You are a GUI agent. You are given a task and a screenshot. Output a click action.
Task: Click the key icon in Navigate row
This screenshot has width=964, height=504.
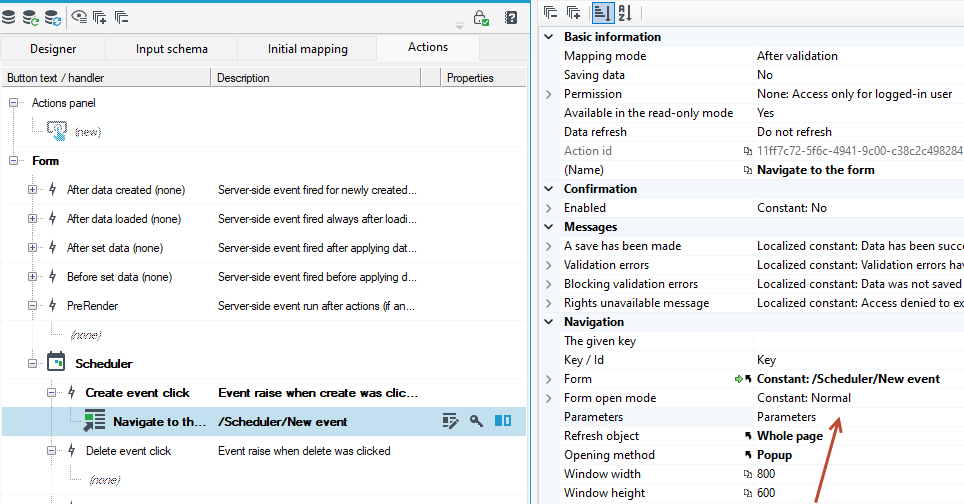coord(476,420)
